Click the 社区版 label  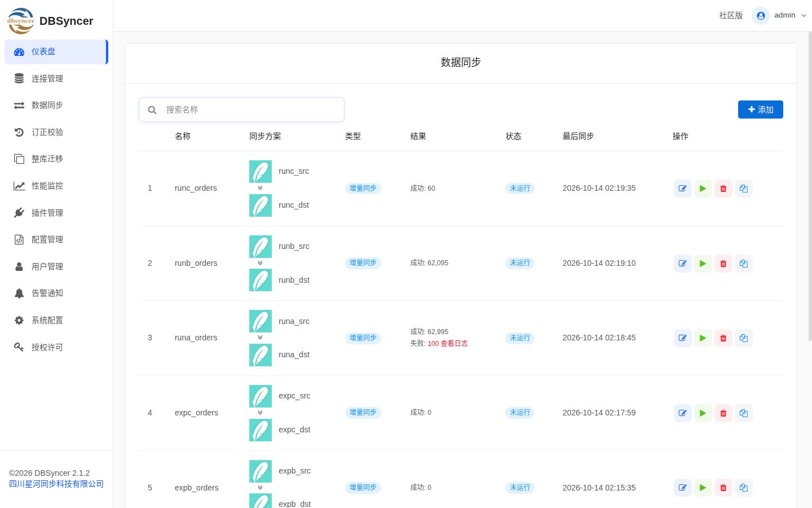[731, 16]
